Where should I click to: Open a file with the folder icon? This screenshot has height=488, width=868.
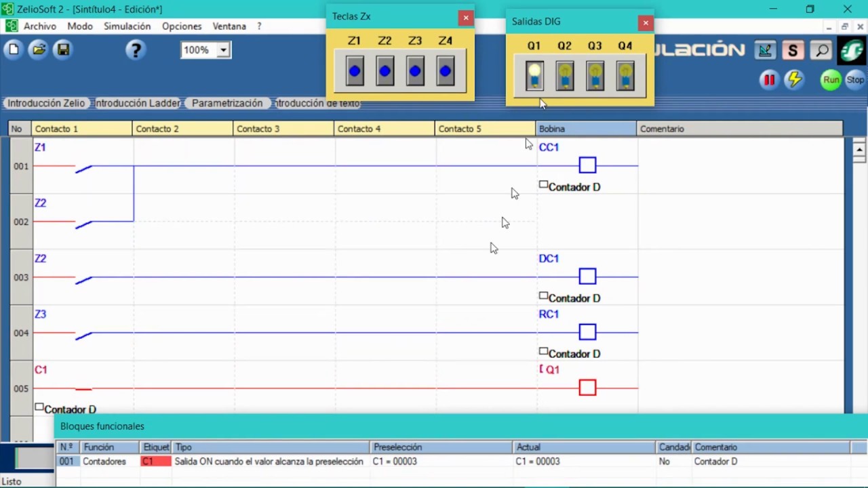(x=39, y=49)
